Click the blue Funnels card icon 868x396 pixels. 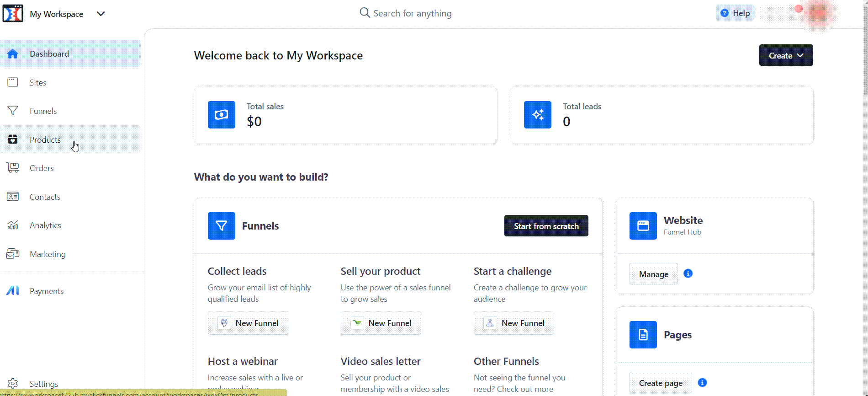[222, 226]
